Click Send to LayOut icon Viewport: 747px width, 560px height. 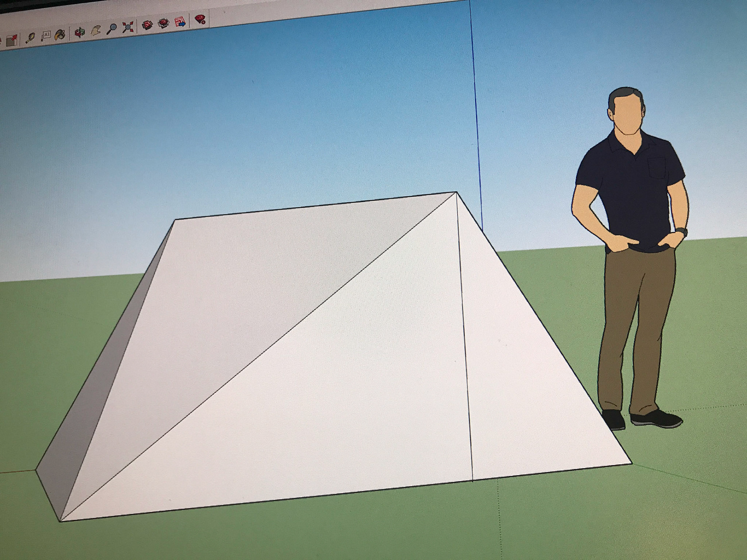coord(180,21)
